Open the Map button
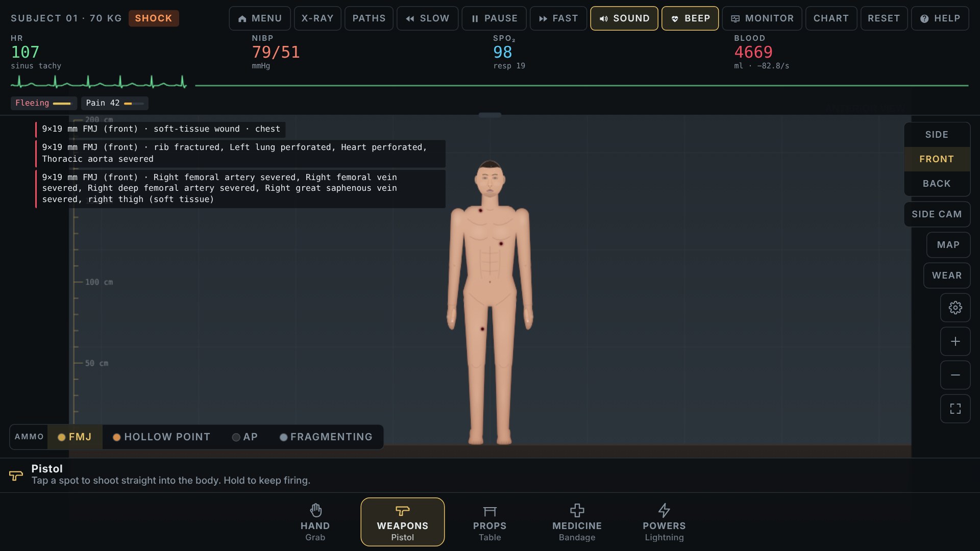This screenshot has height=551, width=980. tap(948, 245)
